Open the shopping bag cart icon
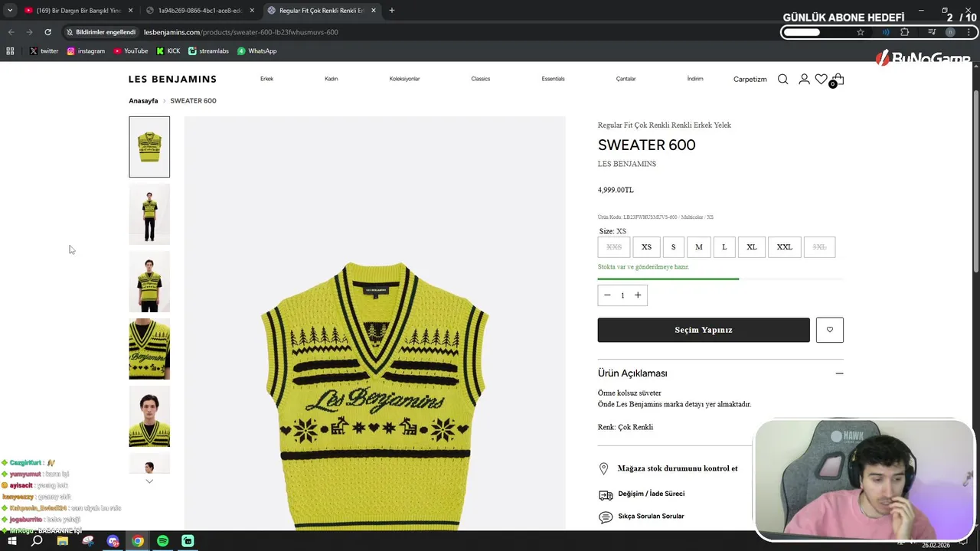 point(838,79)
